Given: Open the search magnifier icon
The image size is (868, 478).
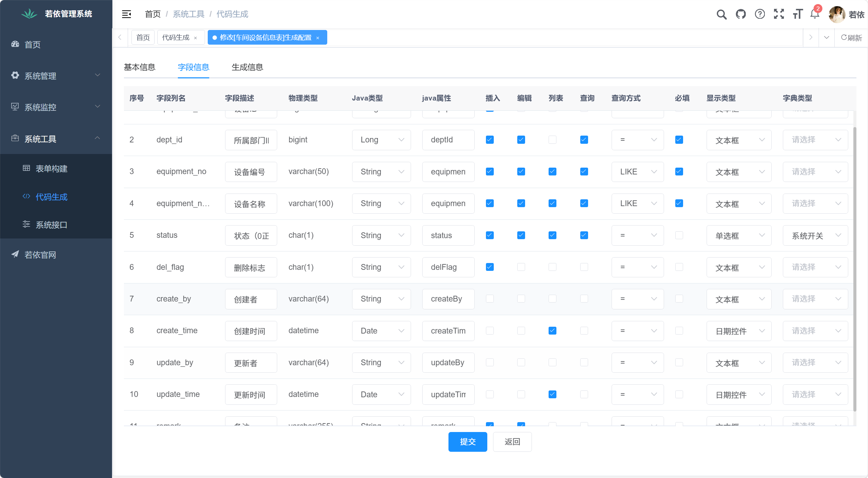Looking at the screenshot, I should coord(722,14).
